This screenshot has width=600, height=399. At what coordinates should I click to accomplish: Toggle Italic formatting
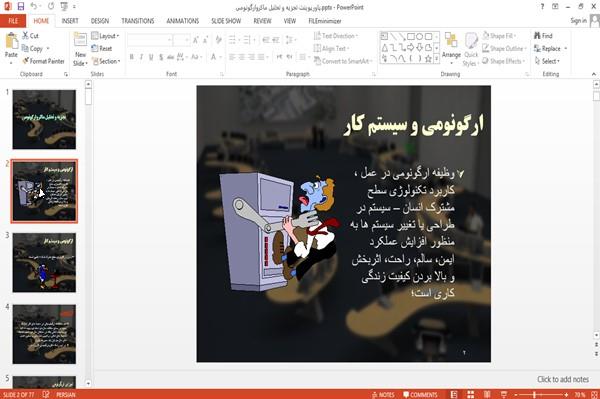(141, 57)
